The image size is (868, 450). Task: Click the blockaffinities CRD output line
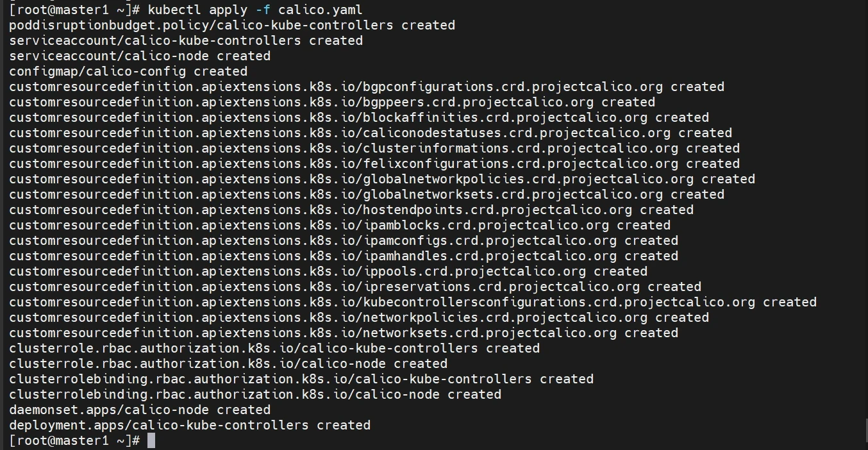click(359, 117)
